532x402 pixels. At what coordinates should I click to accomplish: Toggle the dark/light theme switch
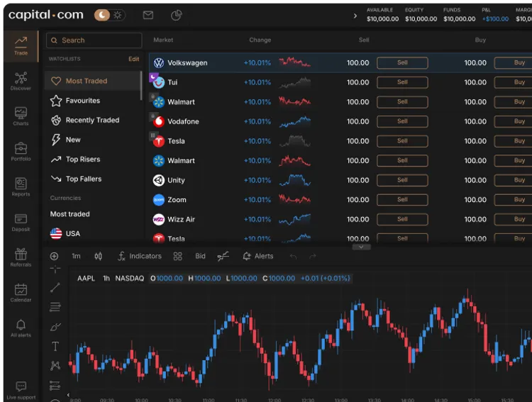[x=109, y=15]
